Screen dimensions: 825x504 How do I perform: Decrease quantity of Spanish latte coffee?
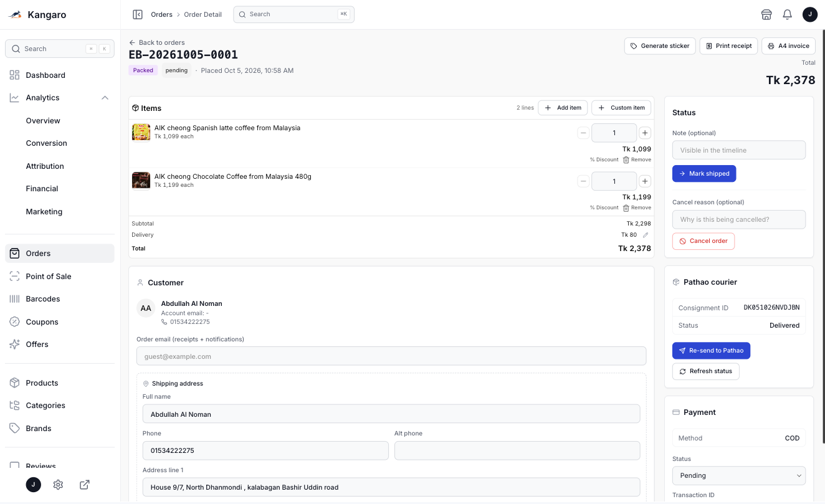click(583, 133)
